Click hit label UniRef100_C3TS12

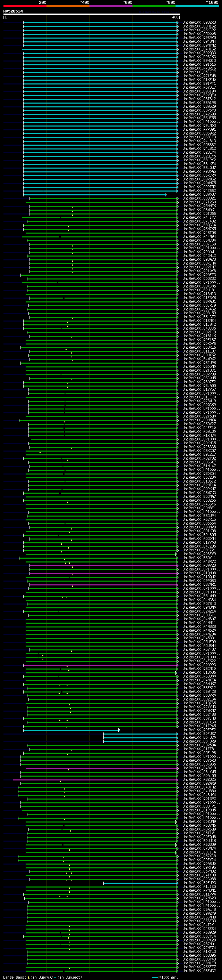click(x=199, y=99)
